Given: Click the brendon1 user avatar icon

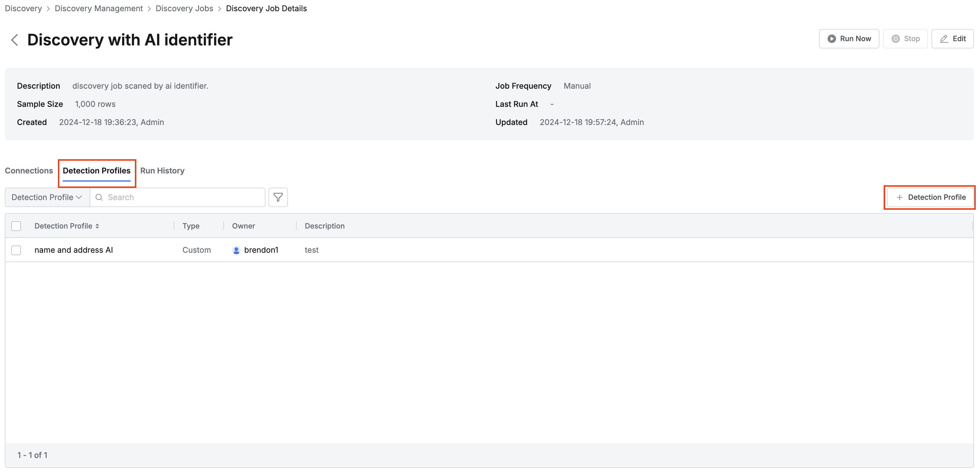Looking at the screenshot, I should (x=236, y=250).
